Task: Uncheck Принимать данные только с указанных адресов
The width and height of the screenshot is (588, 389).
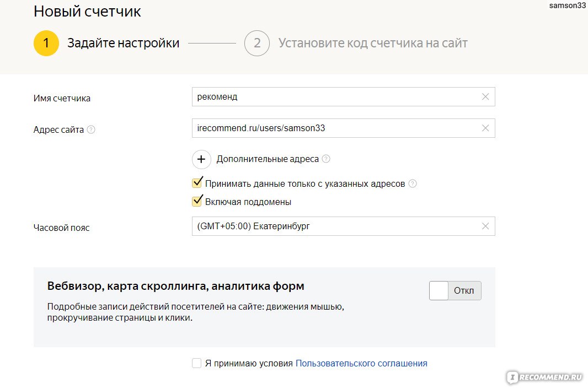Action: pyautogui.click(x=197, y=183)
